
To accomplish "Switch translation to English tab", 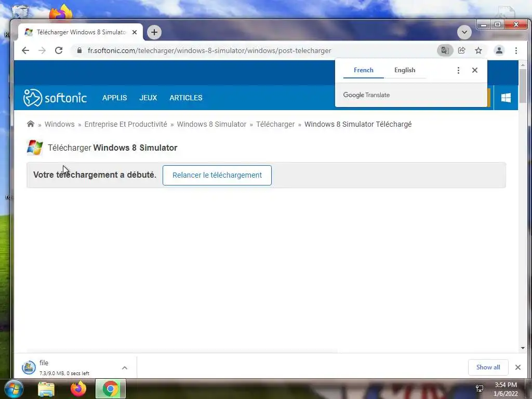I will [405, 70].
